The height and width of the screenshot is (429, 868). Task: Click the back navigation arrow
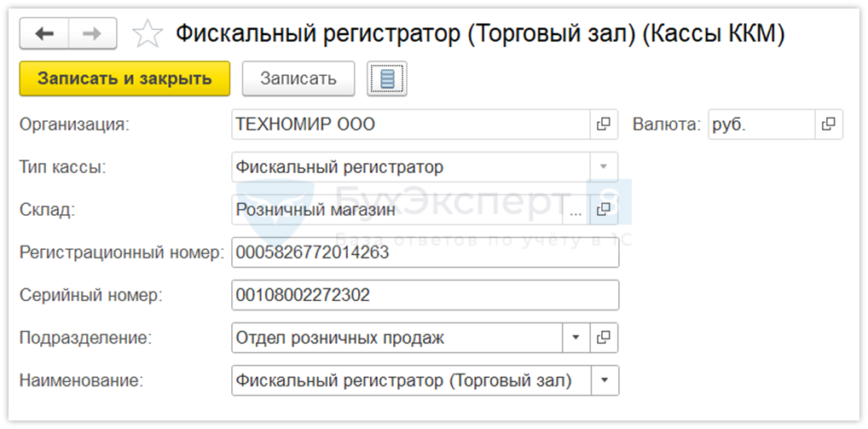[43, 33]
